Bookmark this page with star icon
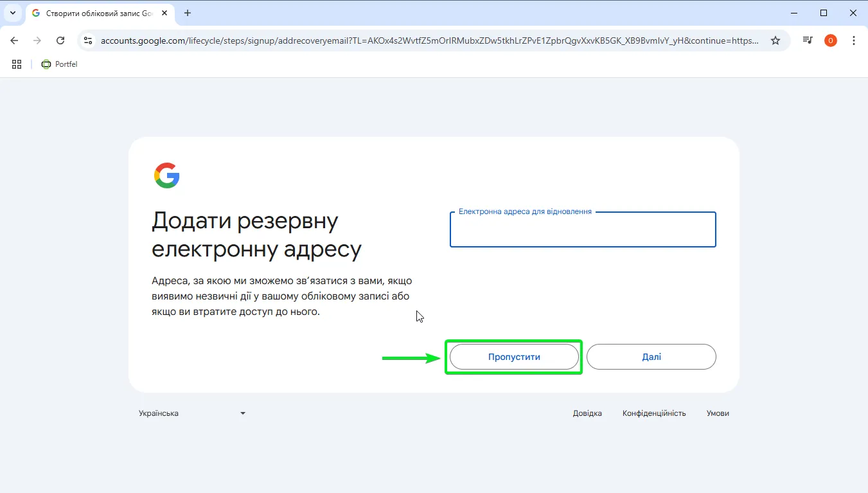Screen dimensions: 868x493 pyautogui.click(x=775, y=40)
